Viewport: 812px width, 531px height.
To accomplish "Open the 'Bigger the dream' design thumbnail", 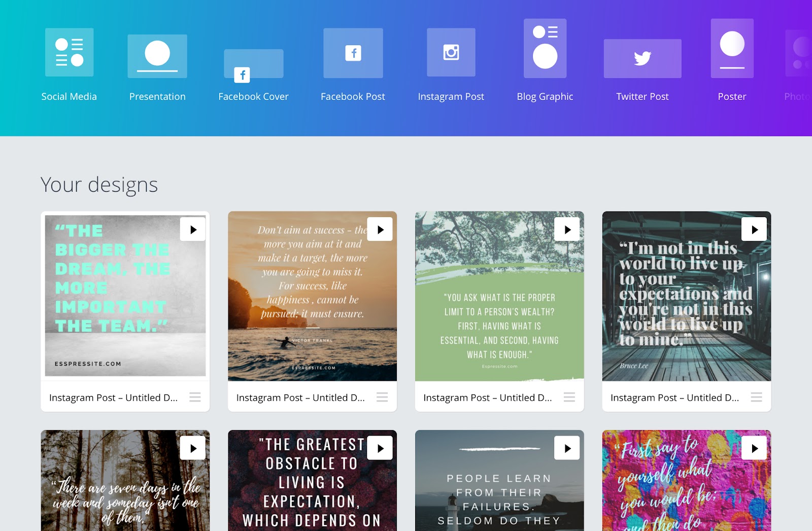I will point(125,296).
